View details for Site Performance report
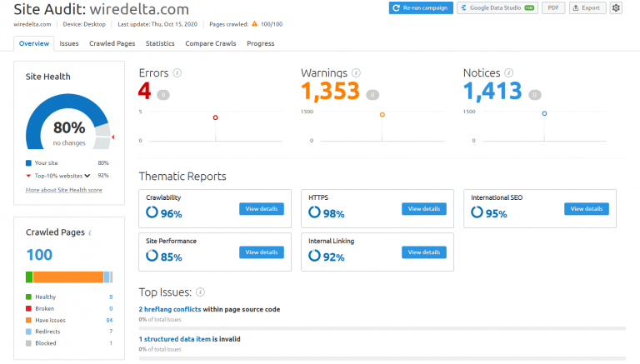 tap(262, 252)
